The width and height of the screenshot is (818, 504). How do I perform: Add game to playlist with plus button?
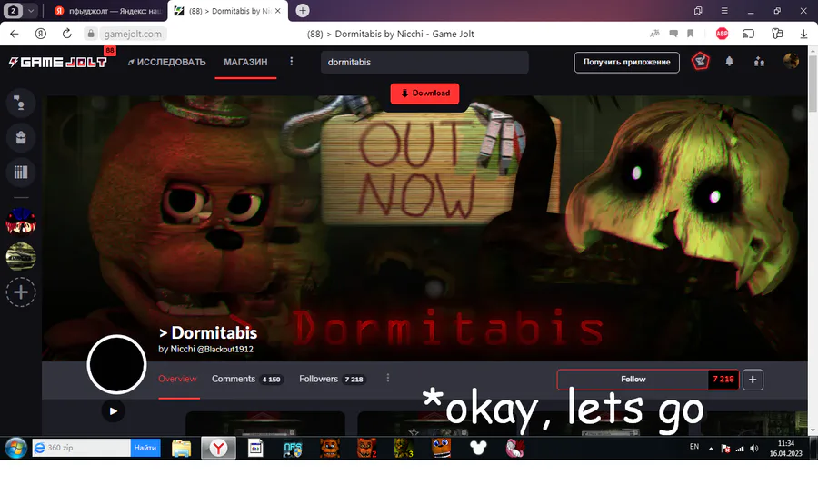(x=753, y=380)
